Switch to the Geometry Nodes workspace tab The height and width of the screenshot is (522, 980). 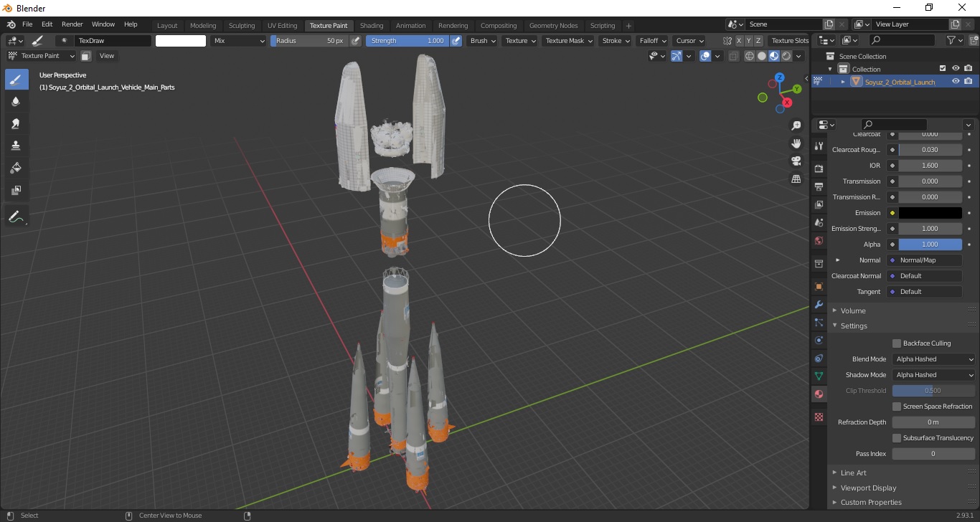553,25
